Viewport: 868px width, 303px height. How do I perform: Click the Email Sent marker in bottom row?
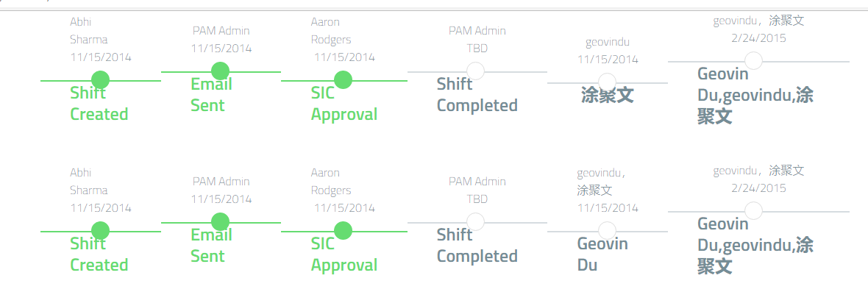(220, 221)
